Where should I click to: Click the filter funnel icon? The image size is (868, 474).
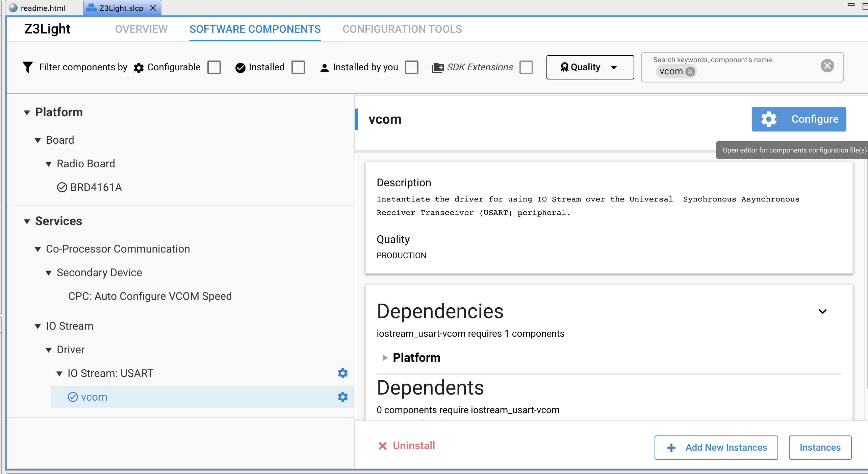[x=28, y=67]
